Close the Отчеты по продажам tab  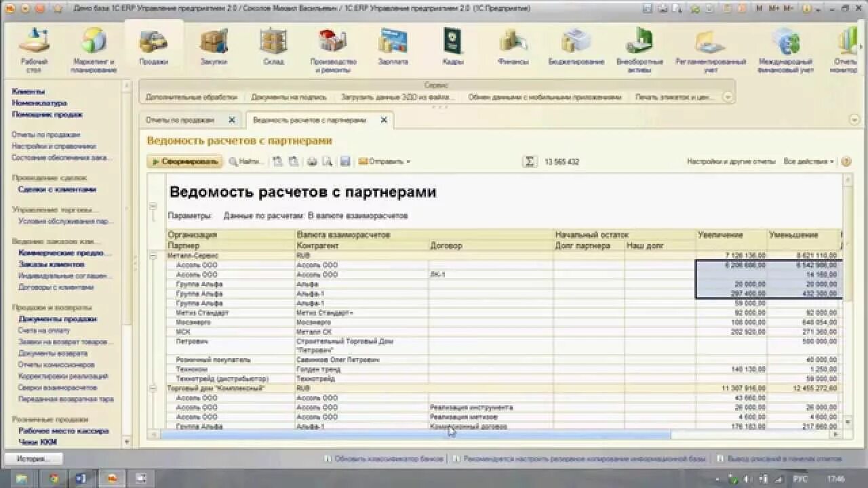click(x=231, y=120)
